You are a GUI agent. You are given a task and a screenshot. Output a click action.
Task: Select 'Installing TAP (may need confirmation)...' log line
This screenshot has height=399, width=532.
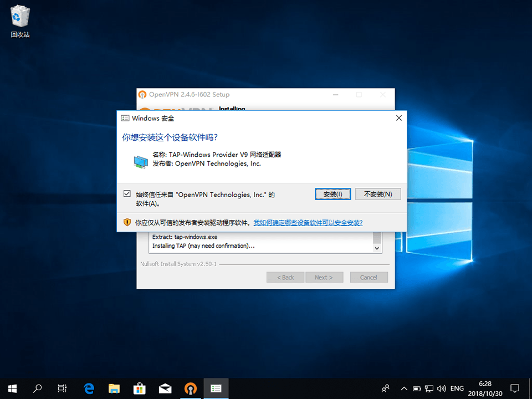pos(203,245)
